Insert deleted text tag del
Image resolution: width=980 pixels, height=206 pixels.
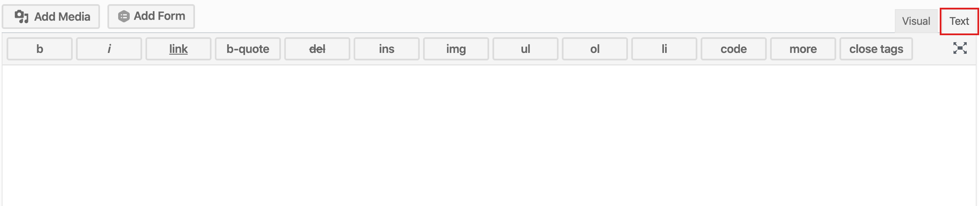click(x=317, y=49)
